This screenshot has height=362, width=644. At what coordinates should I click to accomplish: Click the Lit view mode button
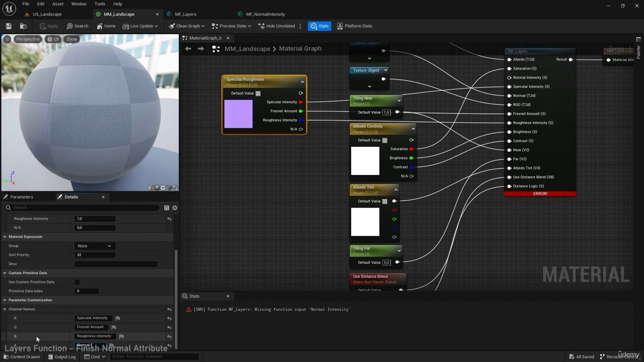(53, 39)
